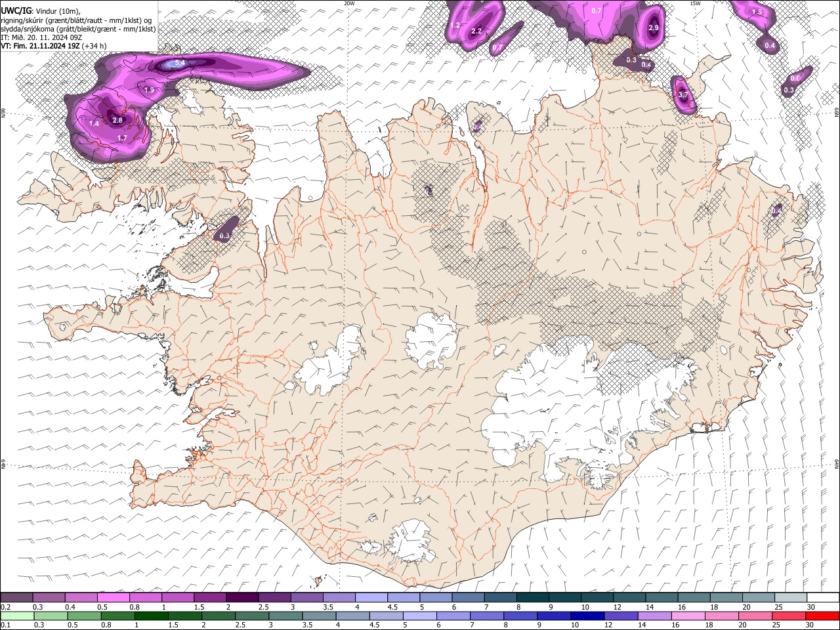Viewport: 840px width, 630px height.
Task: Pick the violet swatch between 12 and 14, rain scale
Action: 621,616
